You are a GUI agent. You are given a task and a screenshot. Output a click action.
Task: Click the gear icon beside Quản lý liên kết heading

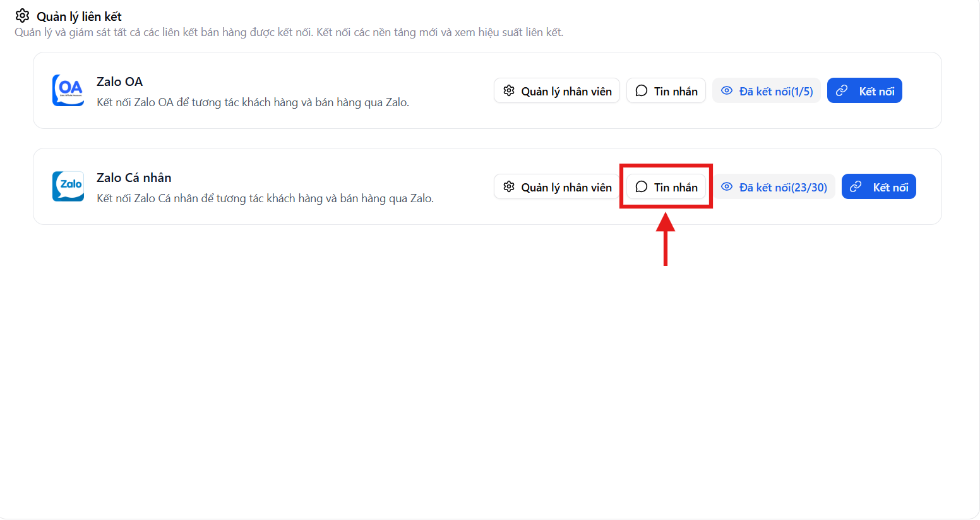(22, 16)
